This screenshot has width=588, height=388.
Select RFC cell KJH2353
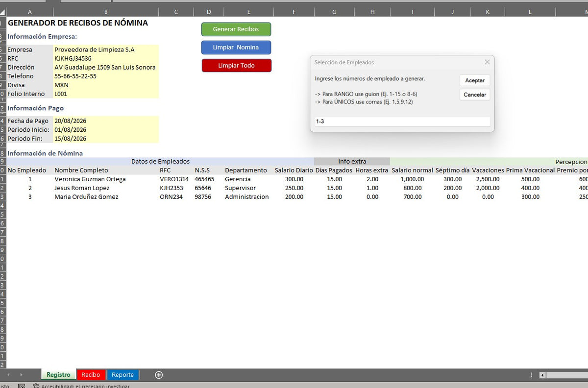tap(176, 188)
